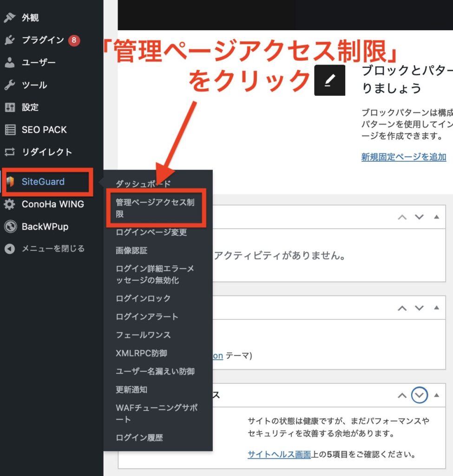Click the BackWPup sidebar icon
Viewport: 453px width, 476px height.
coord(10,227)
